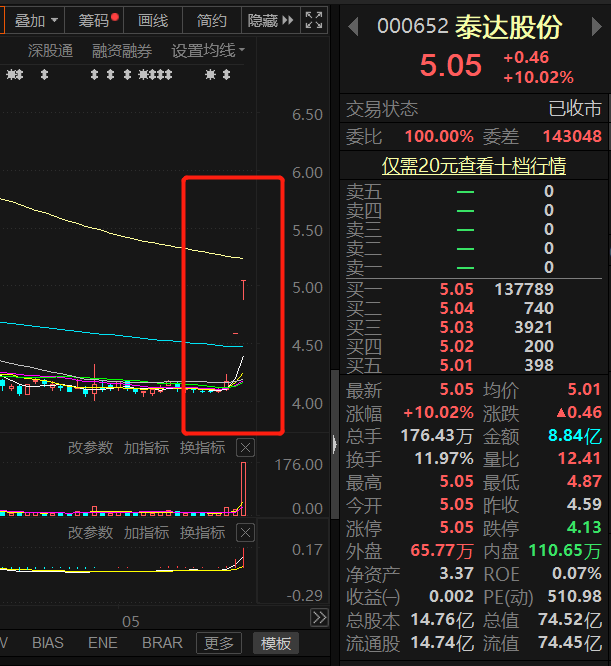Click 换指标 in lower indicator panel

(203, 533)
